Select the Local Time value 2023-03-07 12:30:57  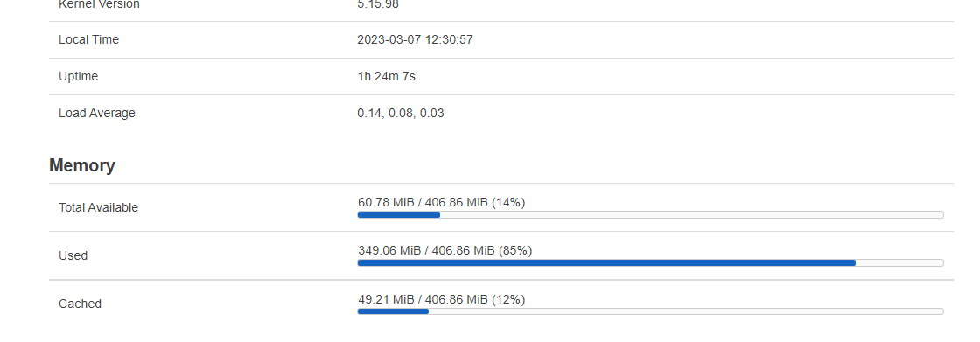415,40
